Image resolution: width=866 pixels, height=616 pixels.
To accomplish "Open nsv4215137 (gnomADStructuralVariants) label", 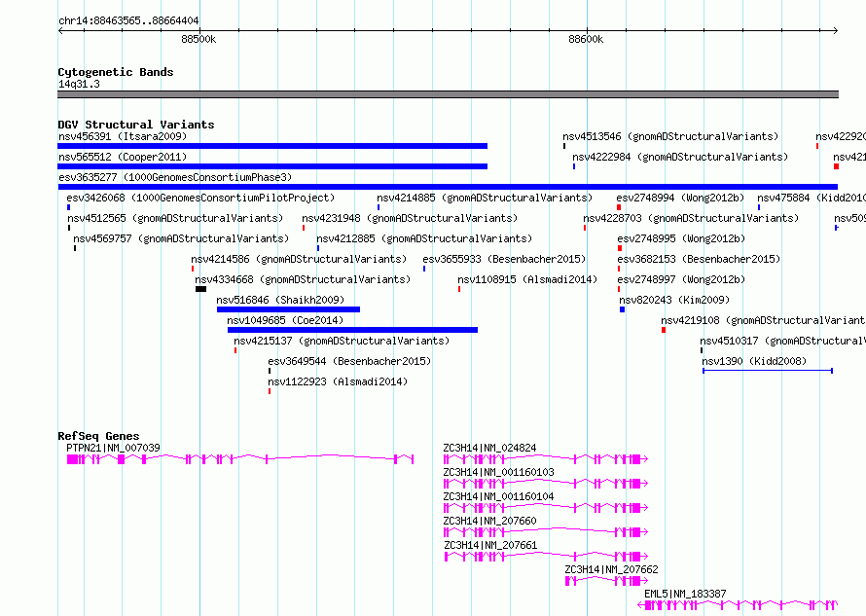I will click(342, 341).
